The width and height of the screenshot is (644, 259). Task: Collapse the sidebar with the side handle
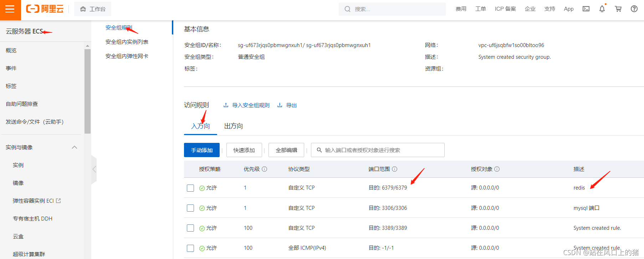(94, 170)
